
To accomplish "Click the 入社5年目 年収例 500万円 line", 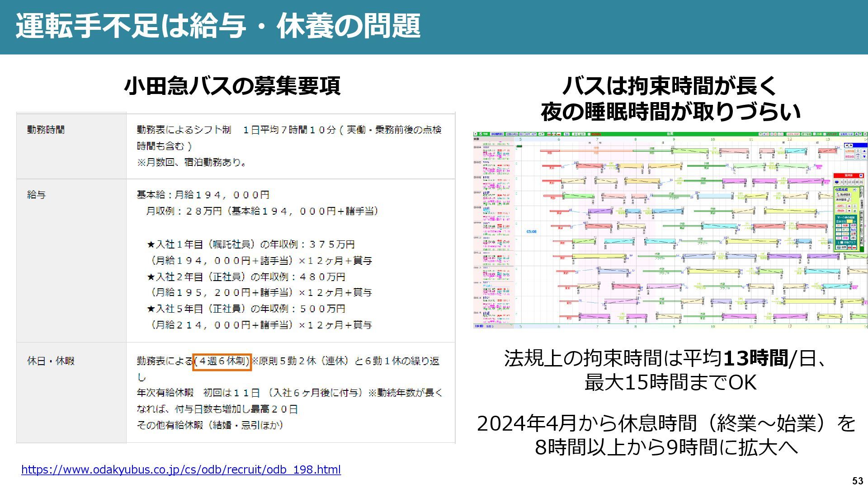I will tap(246, 309).
